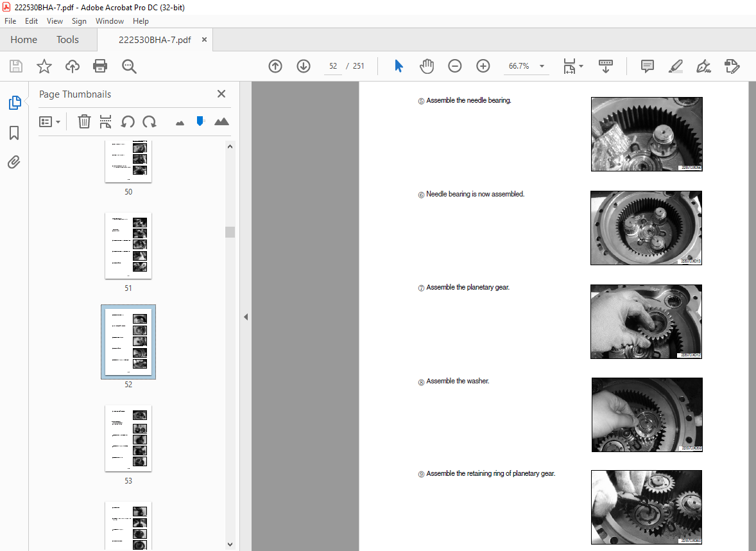This screenshot has width=756, height=551.
Task: Close the Page Thumbnails panel
Action: [x=221, y=94]
